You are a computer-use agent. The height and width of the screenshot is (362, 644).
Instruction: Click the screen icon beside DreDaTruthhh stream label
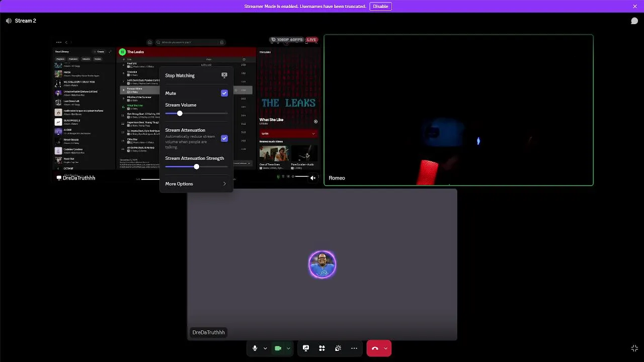(59, 178)
